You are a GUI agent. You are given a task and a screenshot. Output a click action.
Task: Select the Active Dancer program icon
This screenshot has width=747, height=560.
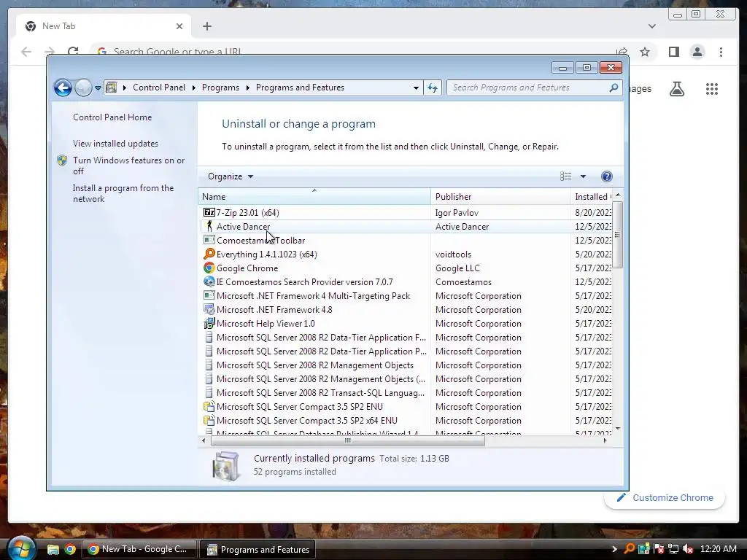[x=209, y=226]
